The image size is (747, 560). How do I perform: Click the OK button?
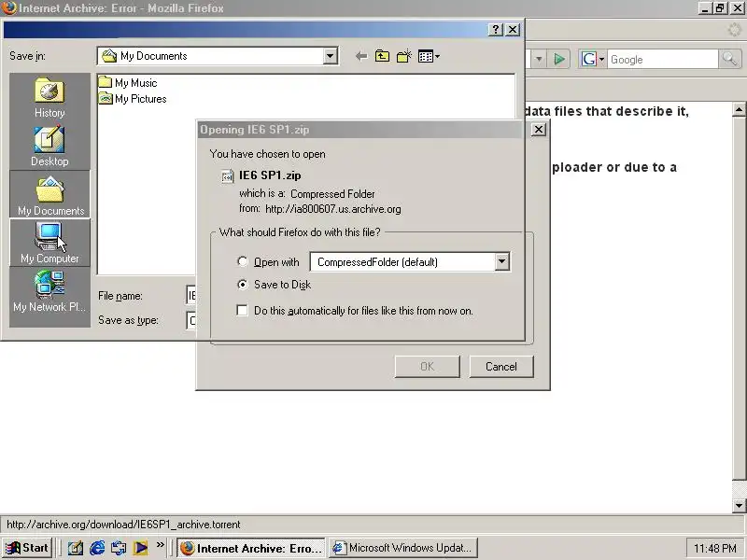pyautogui.click(x=428, y=367)
